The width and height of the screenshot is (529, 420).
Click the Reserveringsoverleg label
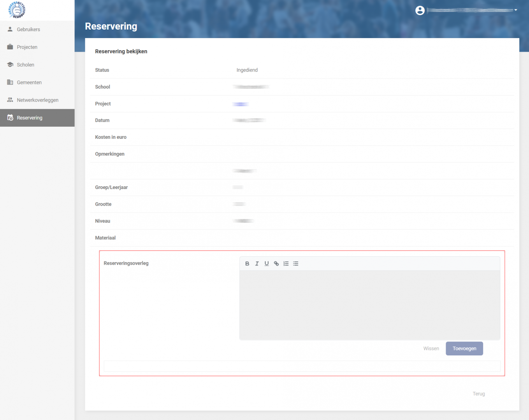[126, 263]
